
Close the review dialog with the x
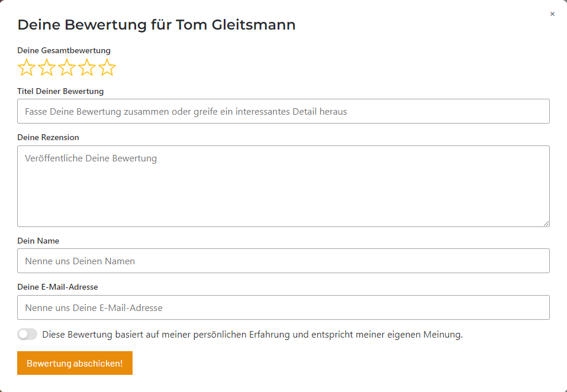coord(552,14)
